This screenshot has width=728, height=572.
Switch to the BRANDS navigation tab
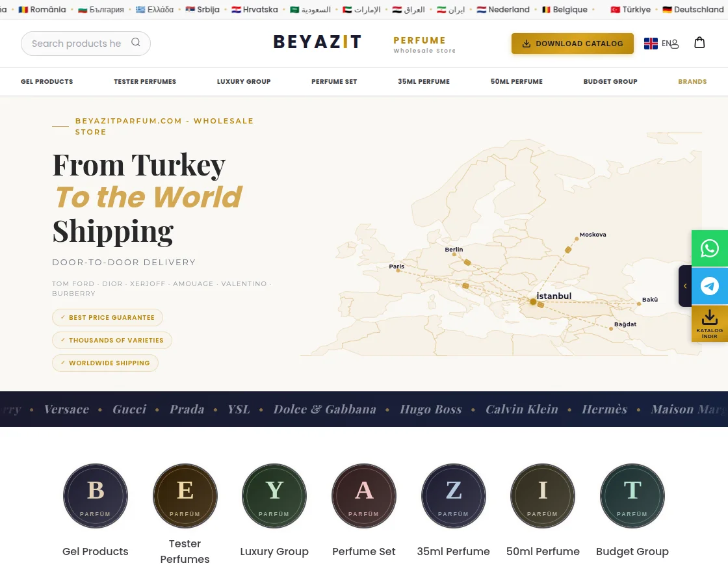[692, 81]
